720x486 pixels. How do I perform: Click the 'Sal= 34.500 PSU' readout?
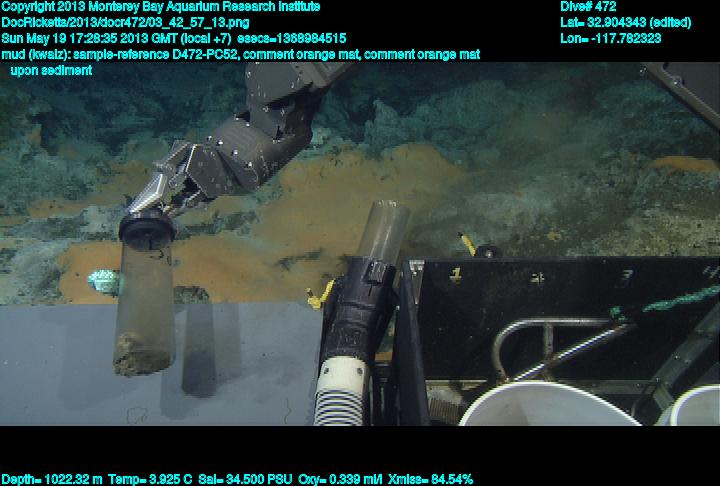tap(245, 479)
